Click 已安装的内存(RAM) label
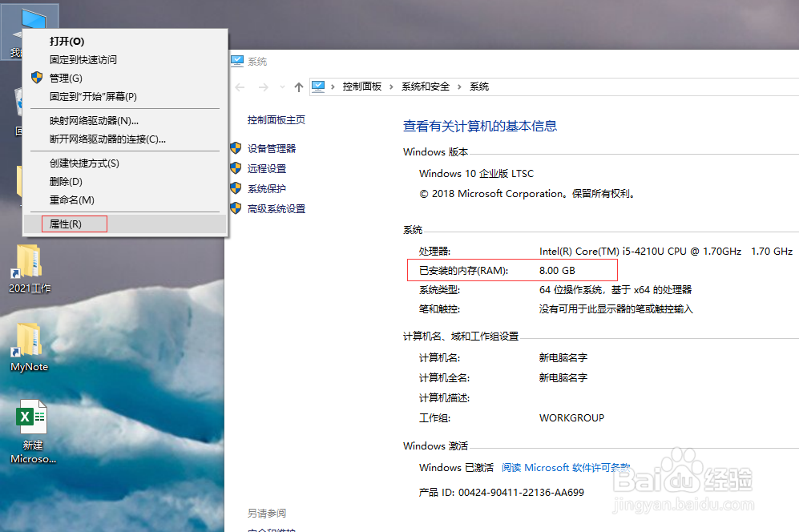This screenshot has width=799, height=532. (x=464, y=271)
